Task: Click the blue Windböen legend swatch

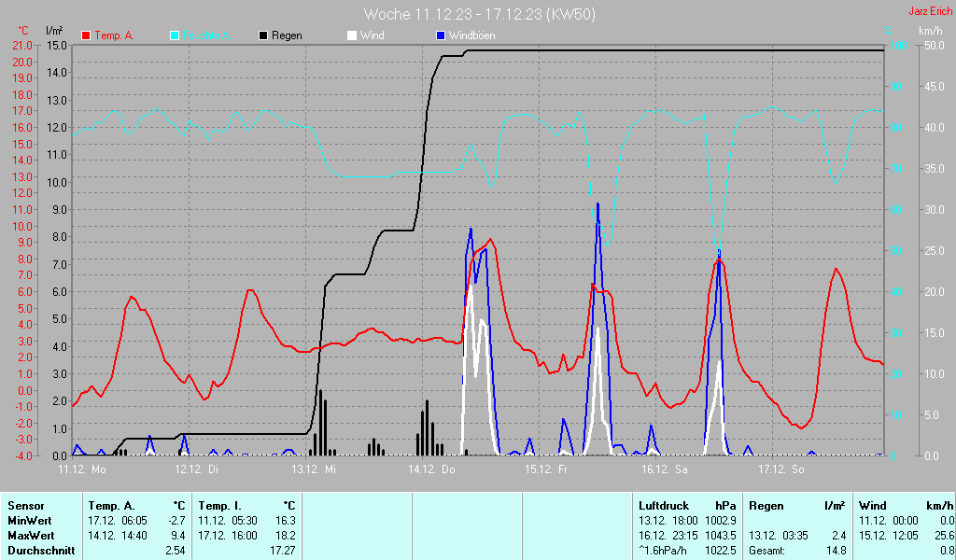Action: [441, 36]
